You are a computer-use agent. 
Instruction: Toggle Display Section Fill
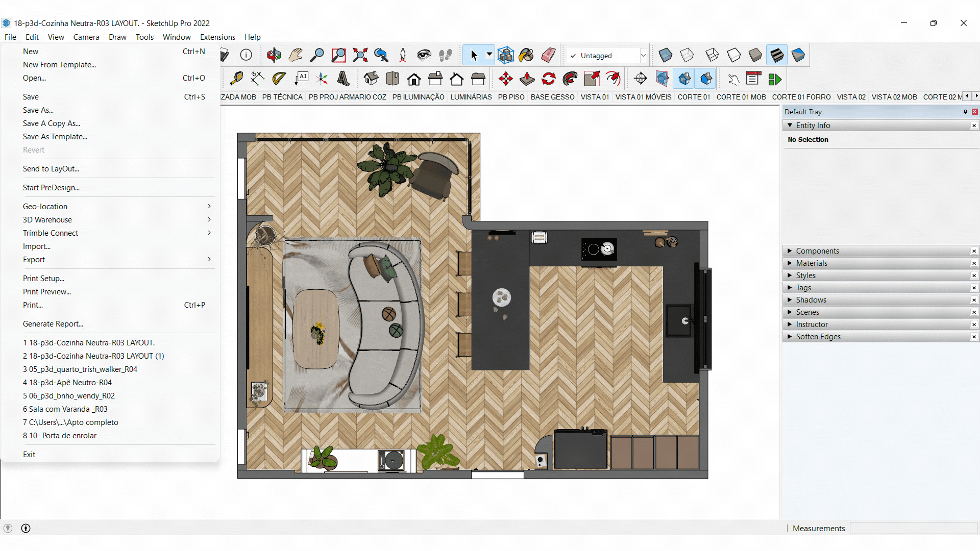click(x=706, y=79)
